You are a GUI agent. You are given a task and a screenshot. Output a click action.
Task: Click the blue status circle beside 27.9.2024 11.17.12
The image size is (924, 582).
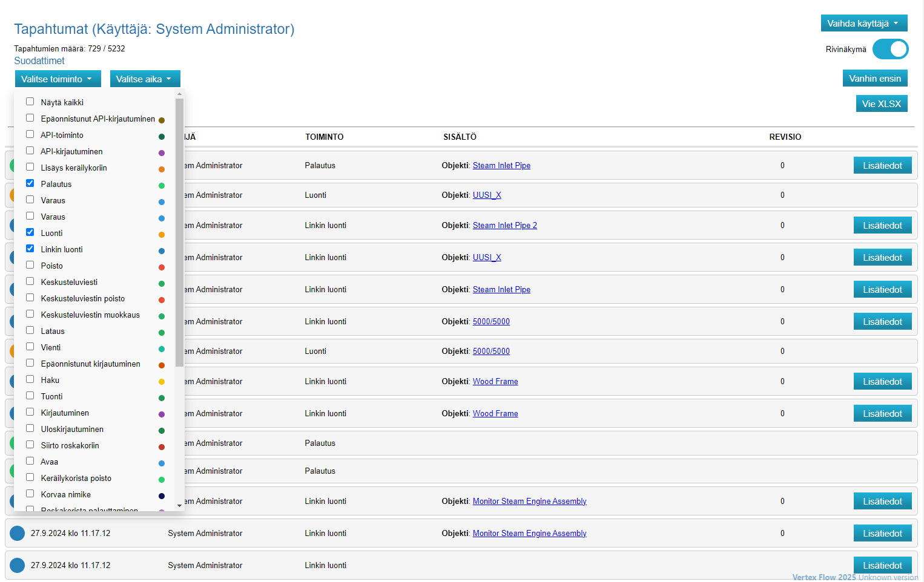click(x=18, y=533)
